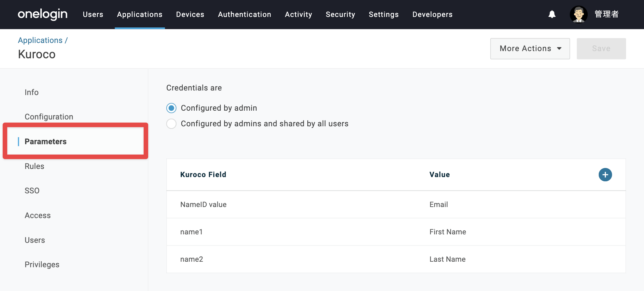Switch to the Configuration sidebar tab

pyautogui.click(x=49, y=117)
